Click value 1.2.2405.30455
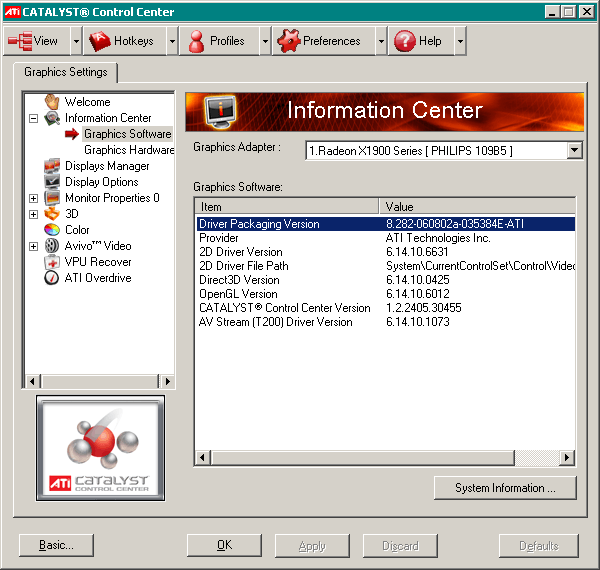 coord(424,308)
